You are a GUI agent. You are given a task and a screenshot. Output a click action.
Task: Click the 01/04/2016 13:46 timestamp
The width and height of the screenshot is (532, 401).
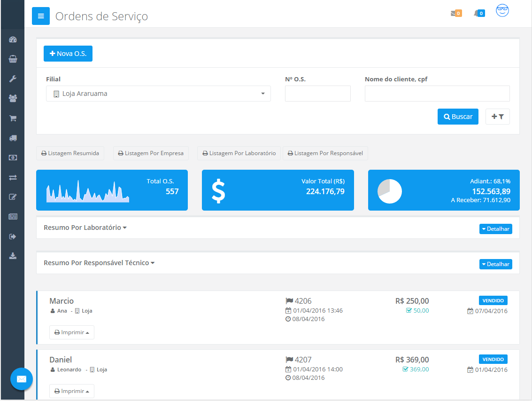[x=318, y=311]
